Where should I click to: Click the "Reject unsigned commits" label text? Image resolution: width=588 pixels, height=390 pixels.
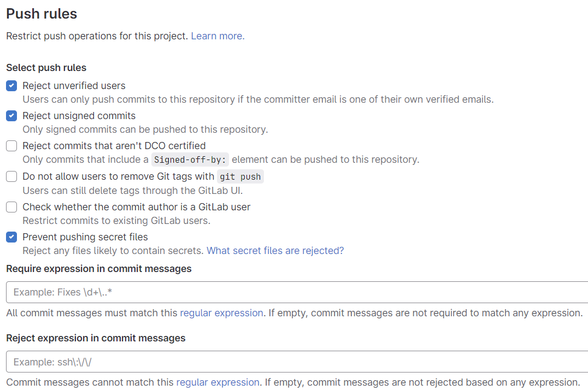(79, 116)
